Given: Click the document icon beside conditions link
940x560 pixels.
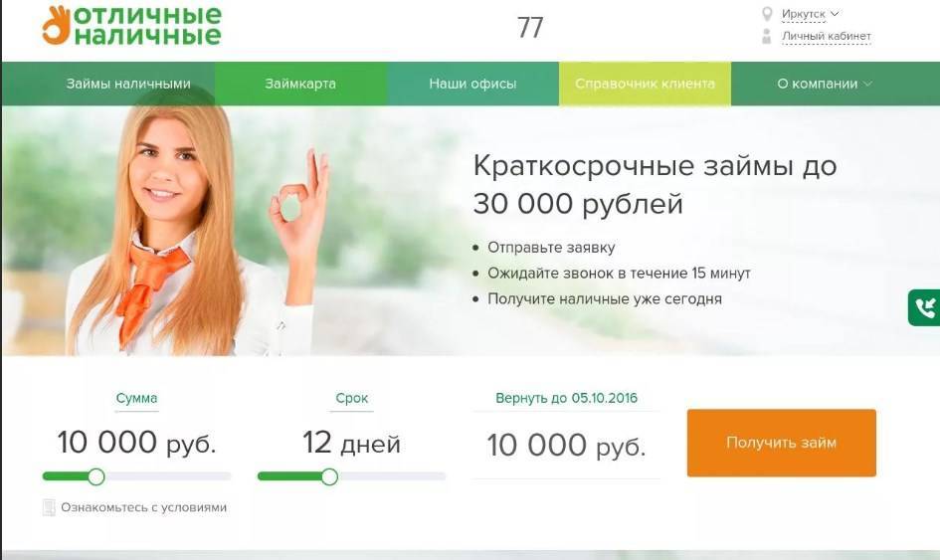Looking at the screenshot, I should 49,507.
